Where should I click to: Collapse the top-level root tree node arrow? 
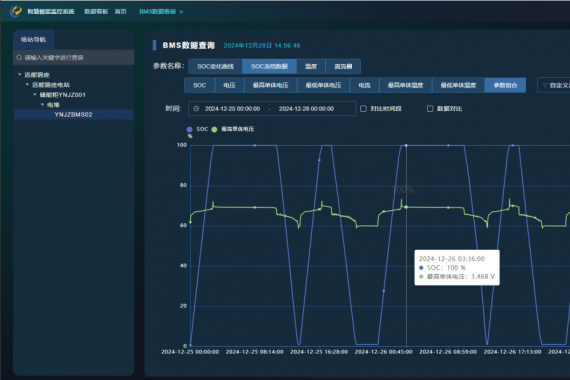point(20,74)
